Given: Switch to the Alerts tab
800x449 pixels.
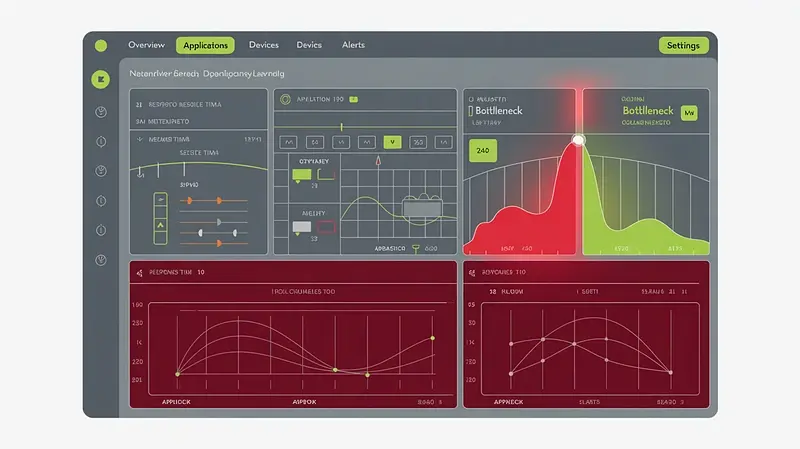Looking at the screenshot, I should tap(353, 45).
